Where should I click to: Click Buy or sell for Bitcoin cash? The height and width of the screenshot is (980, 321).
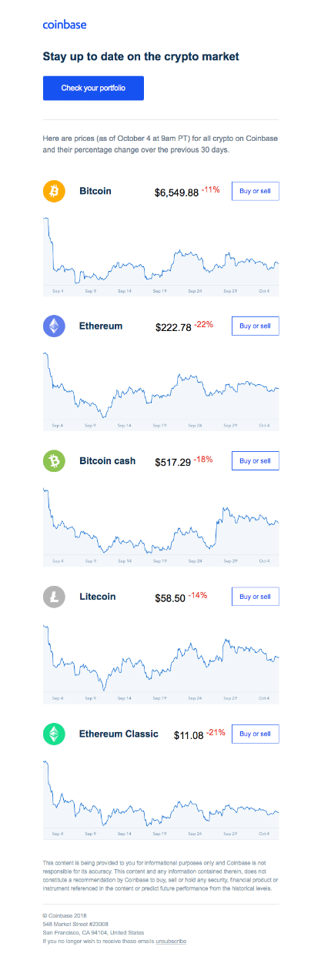[x=255, y=461]
